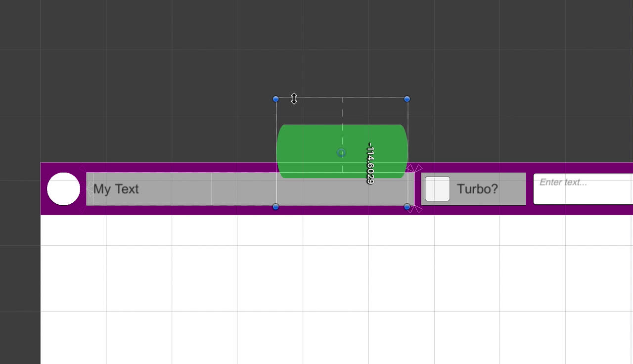Select the pivot circle inside the green shape
This screenshot has width=633, height=364.
[x=341, y=153]
